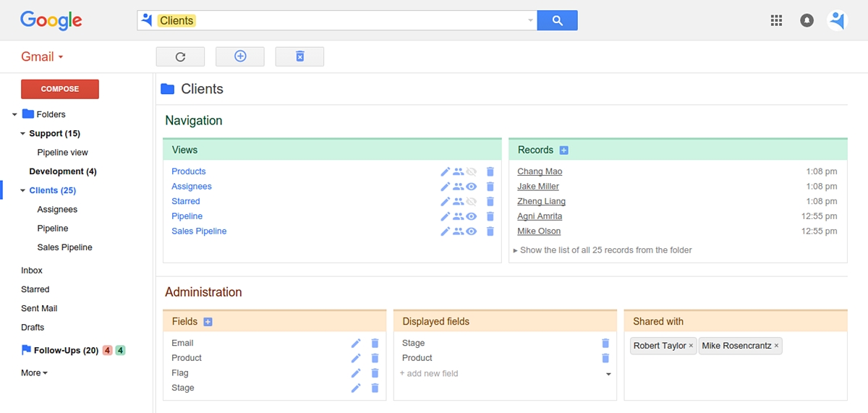Toggle visibility of the Starred view
The image size is (868, 413).
point(472,202)
